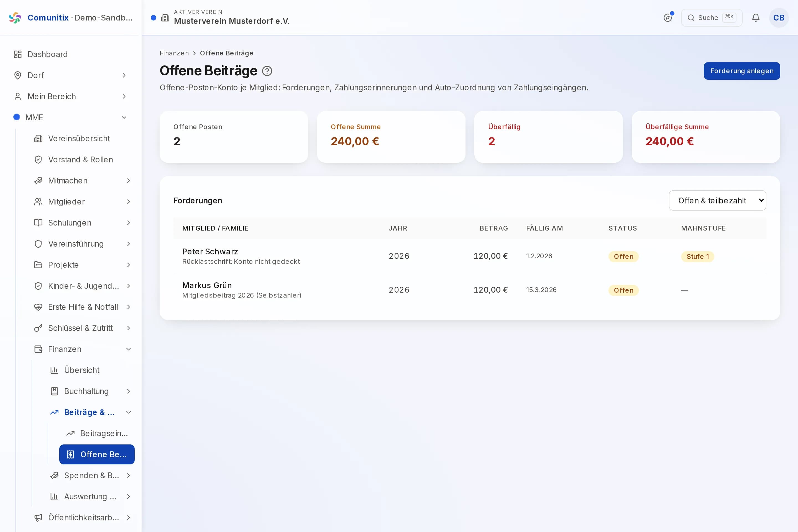Image resolution: width=798 pixels, height=532 pixels.
Task: Select Erste Hilfe & Notfall menu entry
Action: (x=81, y=307)
